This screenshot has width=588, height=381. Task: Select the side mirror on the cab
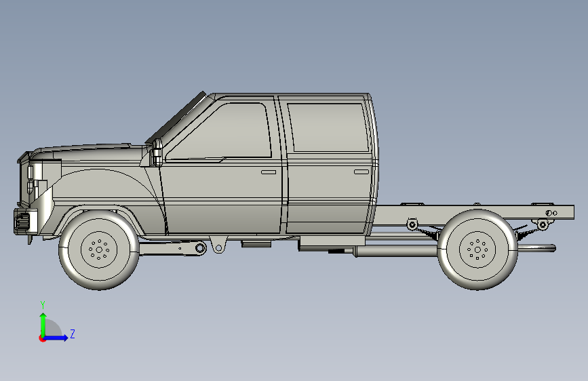pos(157,153)
